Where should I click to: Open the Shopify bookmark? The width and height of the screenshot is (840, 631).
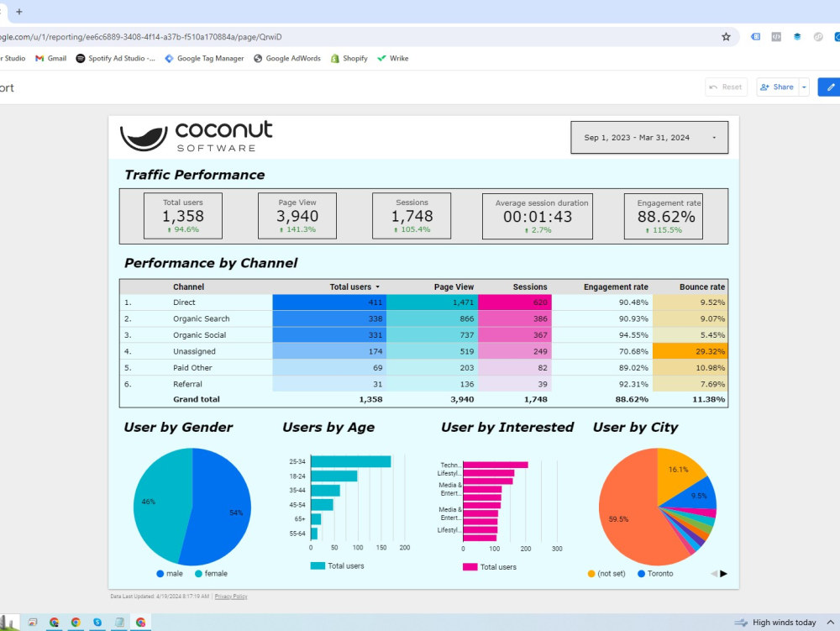click(349, 58)
